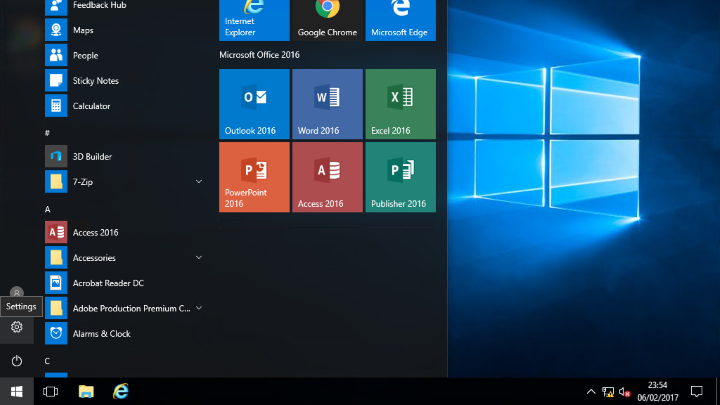The width and height of the screenshot is (720, 405).
Task: Click the Show desktop sliver
Action: tap(718, 391)
